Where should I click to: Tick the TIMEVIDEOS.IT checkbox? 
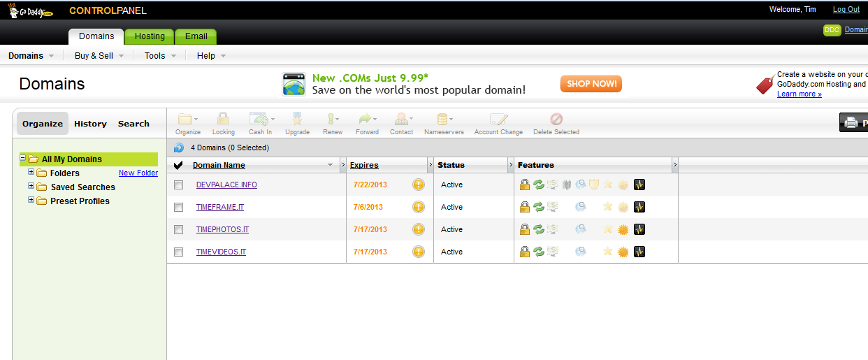click(x=179, y=252)
